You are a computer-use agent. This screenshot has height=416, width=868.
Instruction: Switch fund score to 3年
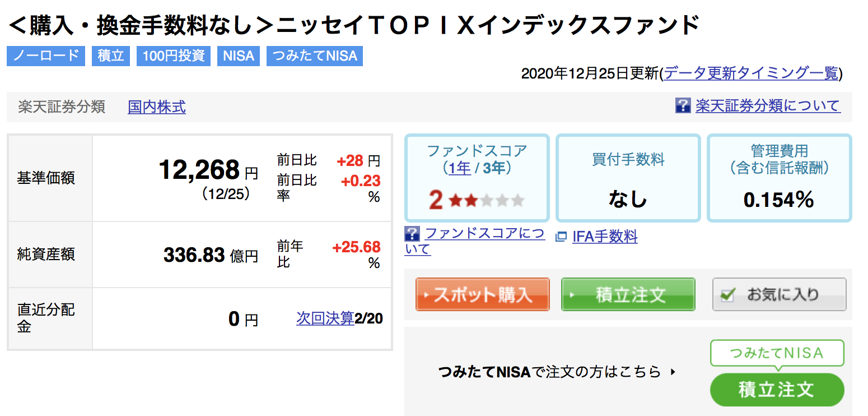(494, 168)
